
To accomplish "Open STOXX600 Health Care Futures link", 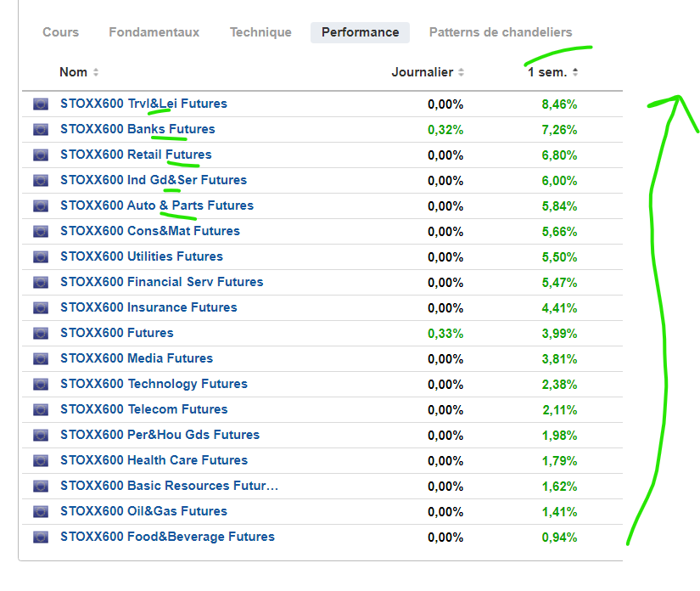I will coord(154,460).
